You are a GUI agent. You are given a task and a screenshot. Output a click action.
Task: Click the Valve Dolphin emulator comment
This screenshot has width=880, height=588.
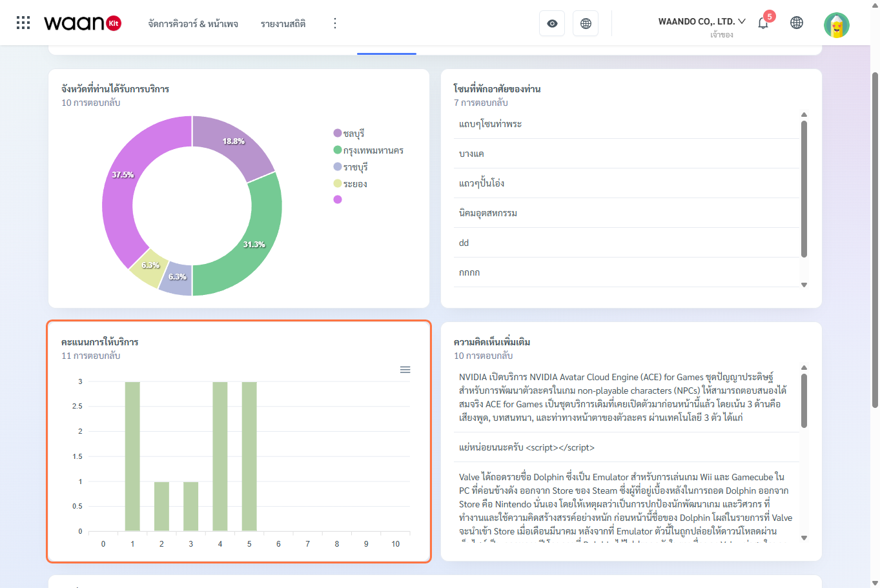(x=626, y=504)
